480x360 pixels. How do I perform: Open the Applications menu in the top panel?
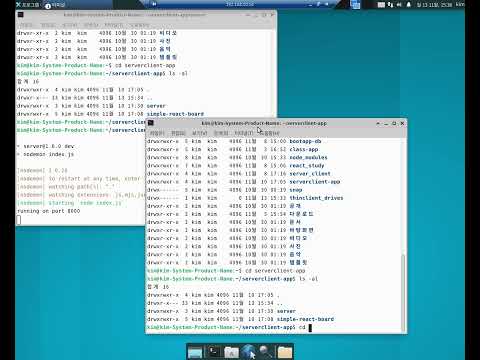tap(28, 5)
